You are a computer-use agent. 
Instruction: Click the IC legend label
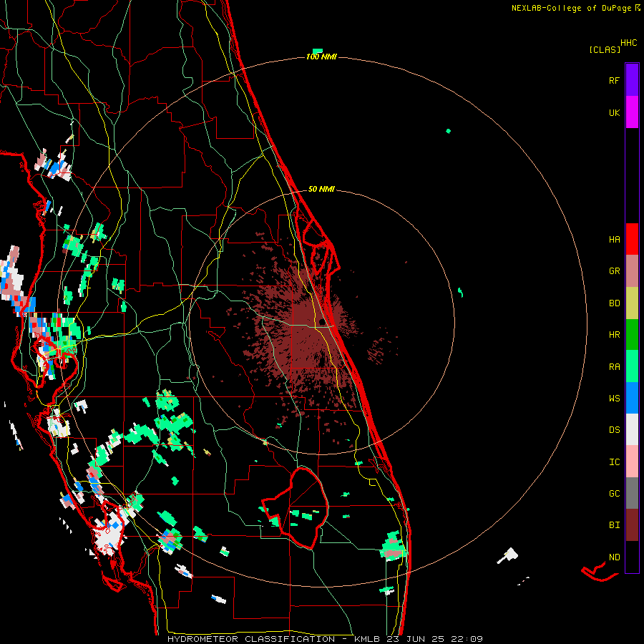pyautogui.click(x=614, y=462)
